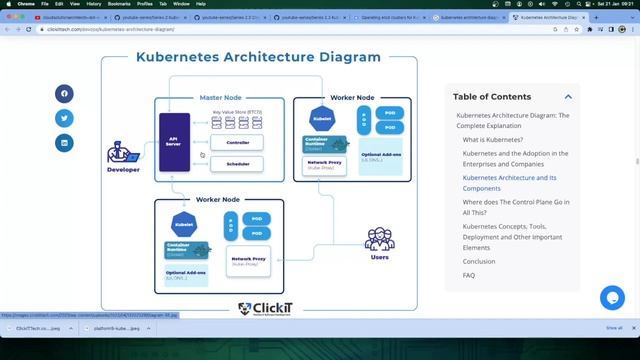Open the platform9-kube jpeg downloaded file
Viewport: 640px width, 360px height.
(x=113, y=328)
